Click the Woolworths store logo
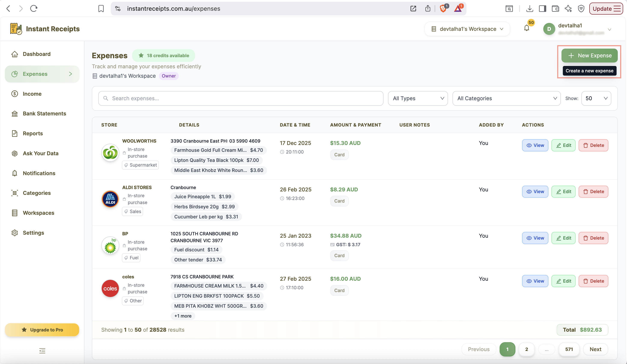Screen dimensions: 627x364 pos(110,152)
